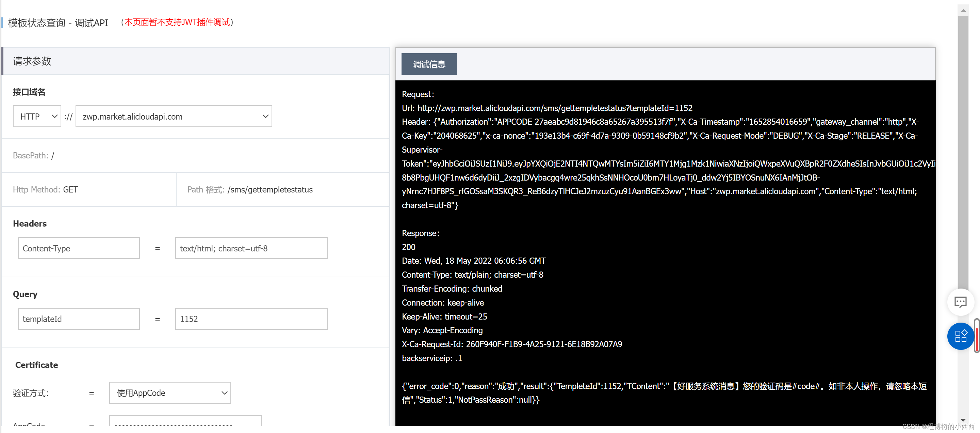The height and width of the screenshot is (433, 980).
Task: Open the 使用AppCode verification method dropdown
Action: coord(170,393)
